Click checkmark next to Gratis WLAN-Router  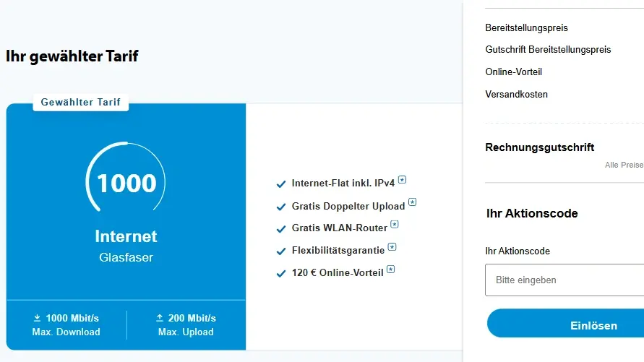281,228
